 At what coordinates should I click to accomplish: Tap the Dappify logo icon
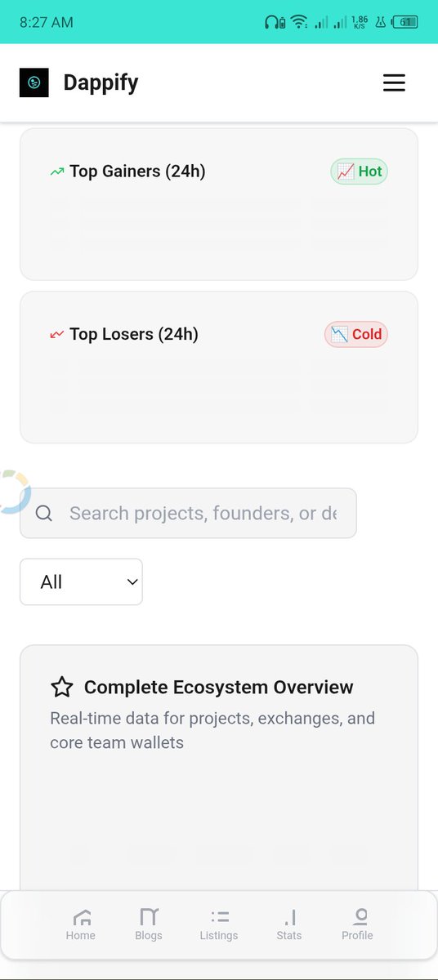34,82
